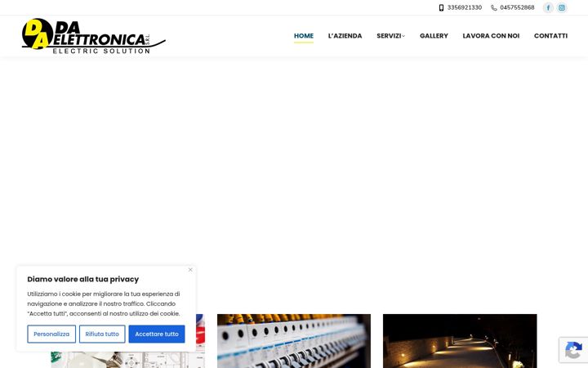Open the circuit breakers panel image
The image size is (588, 368).
(x=294, y=341)
